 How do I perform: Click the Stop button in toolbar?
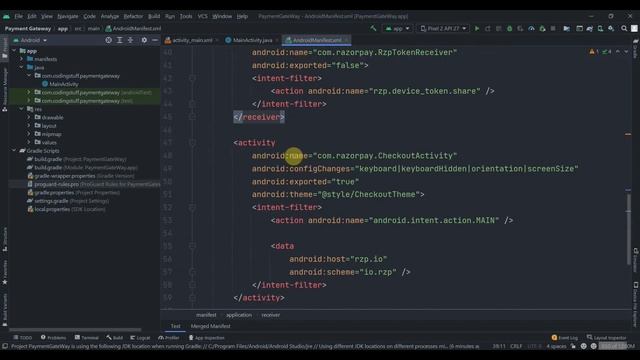point(553,29)
